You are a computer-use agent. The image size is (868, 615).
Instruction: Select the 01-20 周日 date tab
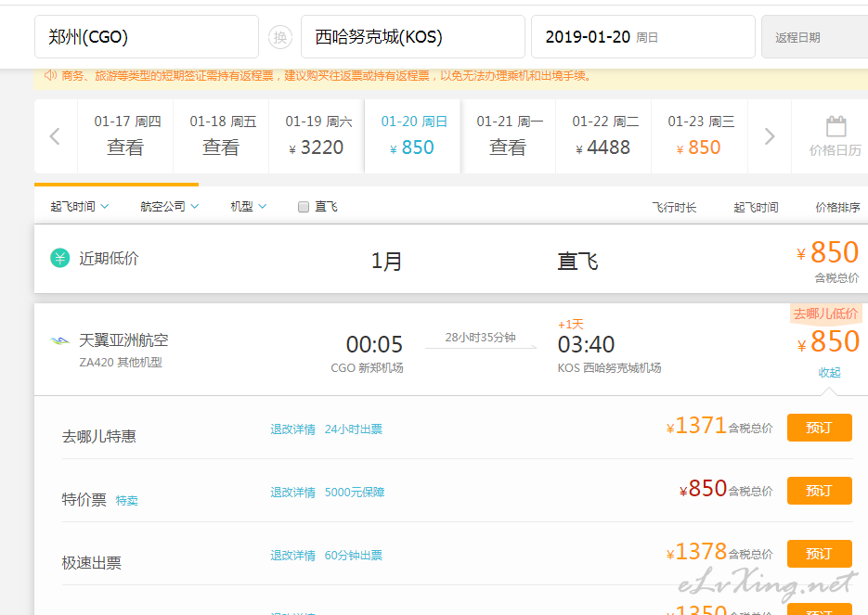click(x=412, y=136)
